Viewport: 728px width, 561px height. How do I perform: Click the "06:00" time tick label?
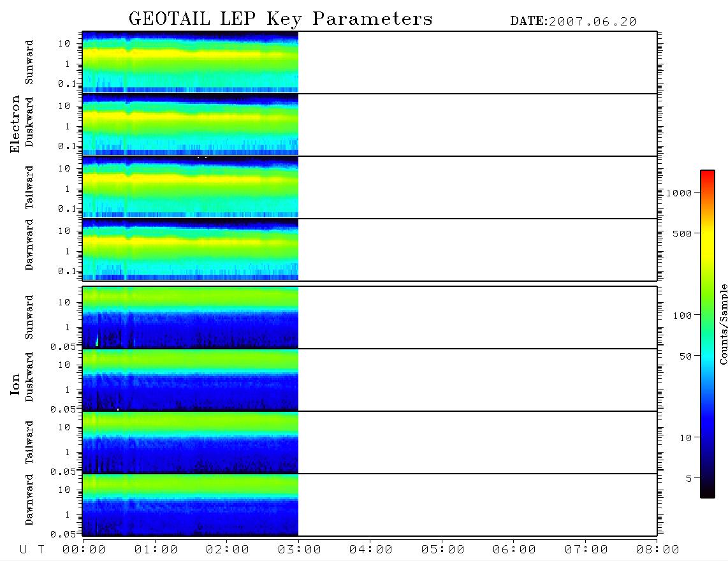(x=514, y=550)
